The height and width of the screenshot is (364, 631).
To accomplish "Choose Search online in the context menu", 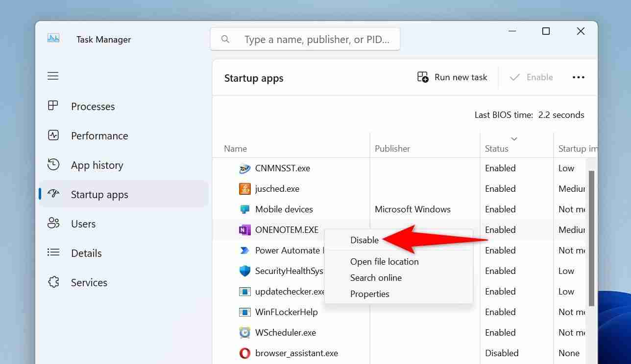I will point(376,277).
